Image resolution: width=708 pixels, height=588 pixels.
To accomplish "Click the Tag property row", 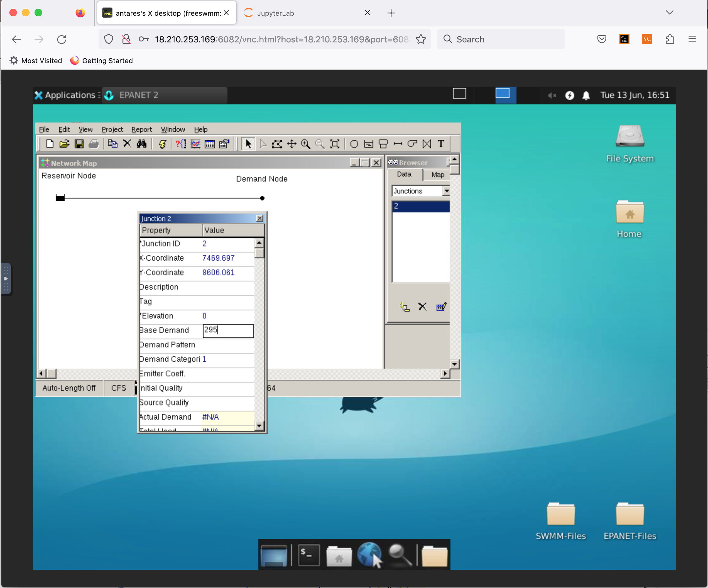I will (197, 302).
